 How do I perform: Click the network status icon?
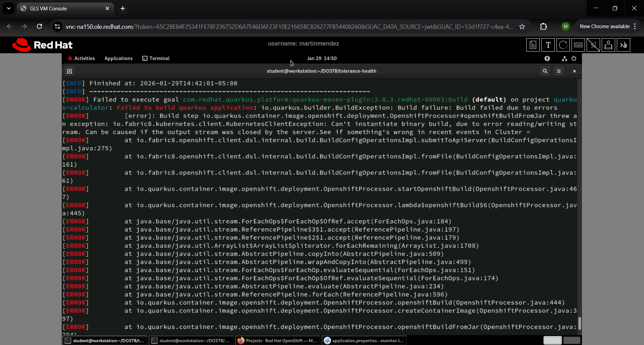[565, 58]
